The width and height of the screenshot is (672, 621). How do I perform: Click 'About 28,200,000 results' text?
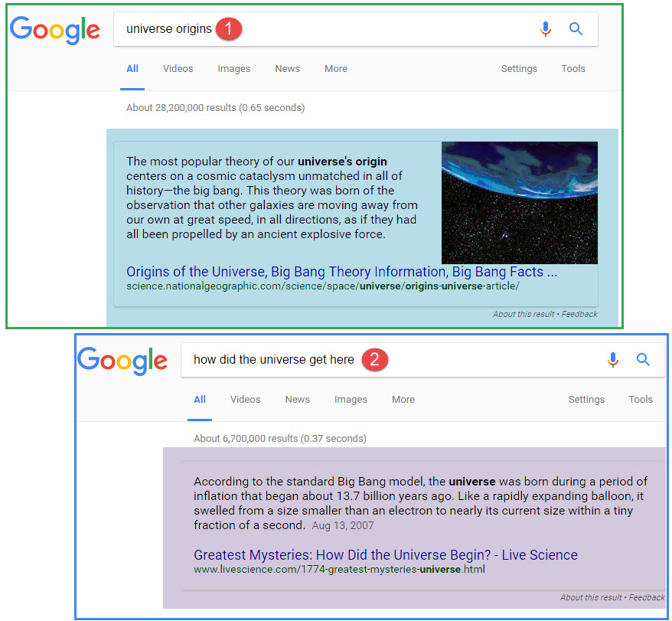215,108
